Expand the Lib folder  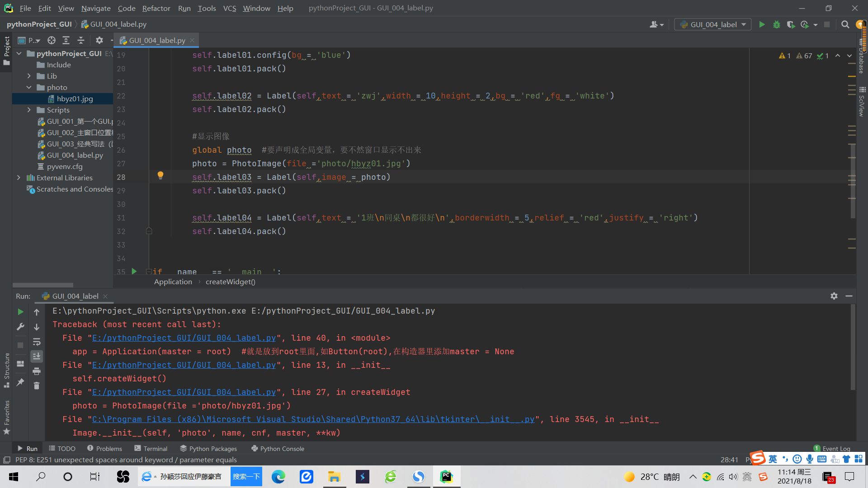click(29, 76)
